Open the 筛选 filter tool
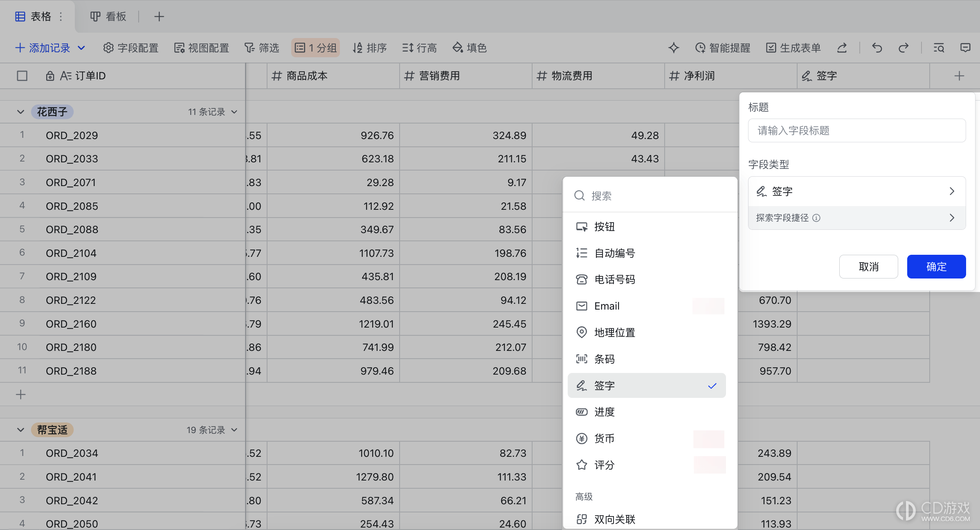Image resolution: width=980 pixels, height=530 pixels. [262, 48]
